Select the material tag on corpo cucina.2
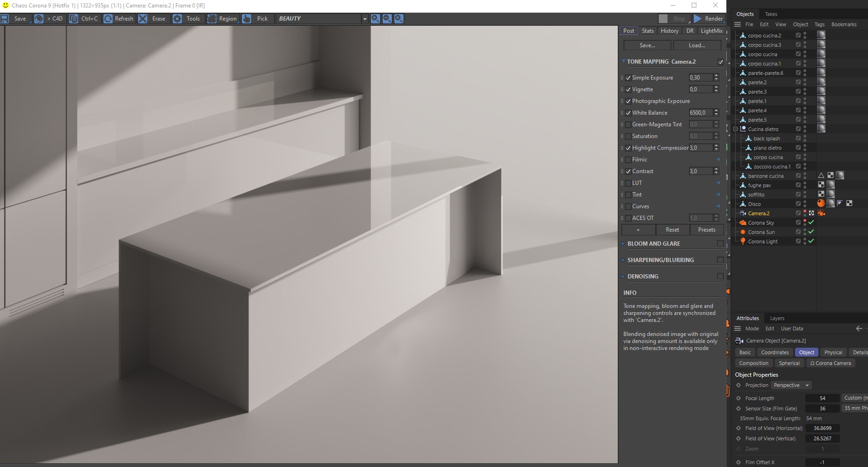 click(821, 35)
